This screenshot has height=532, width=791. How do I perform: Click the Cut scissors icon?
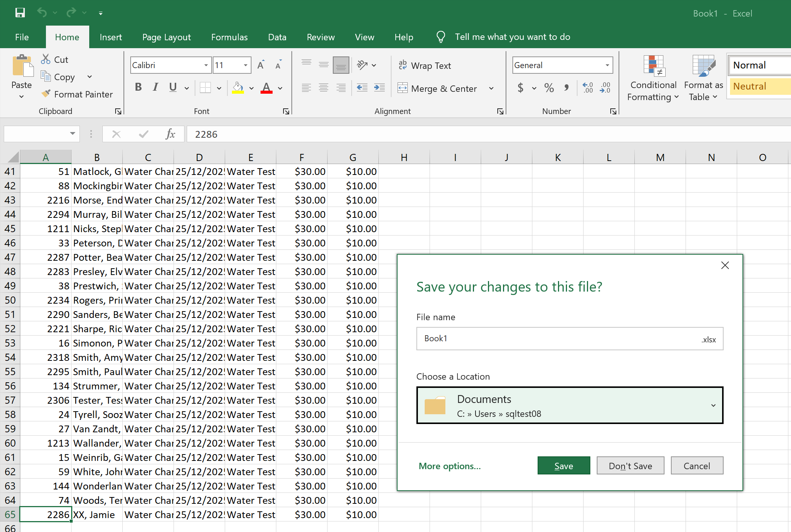coord(46,59)
